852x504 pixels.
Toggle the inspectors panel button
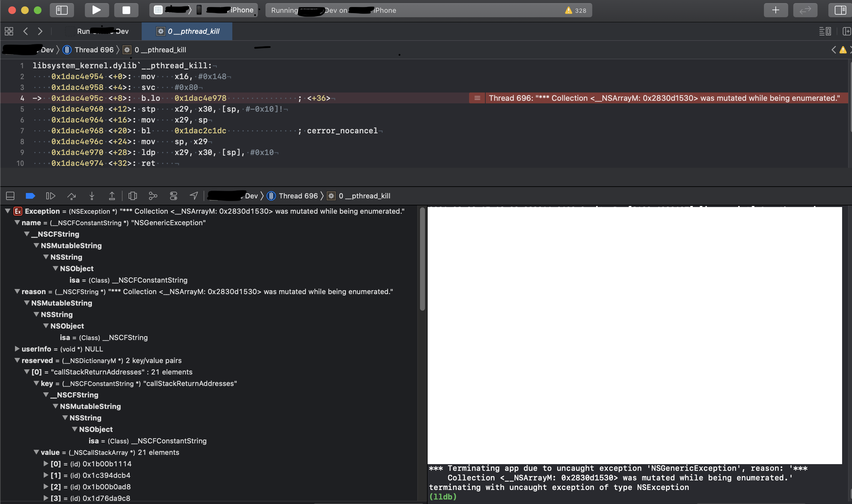840,10
